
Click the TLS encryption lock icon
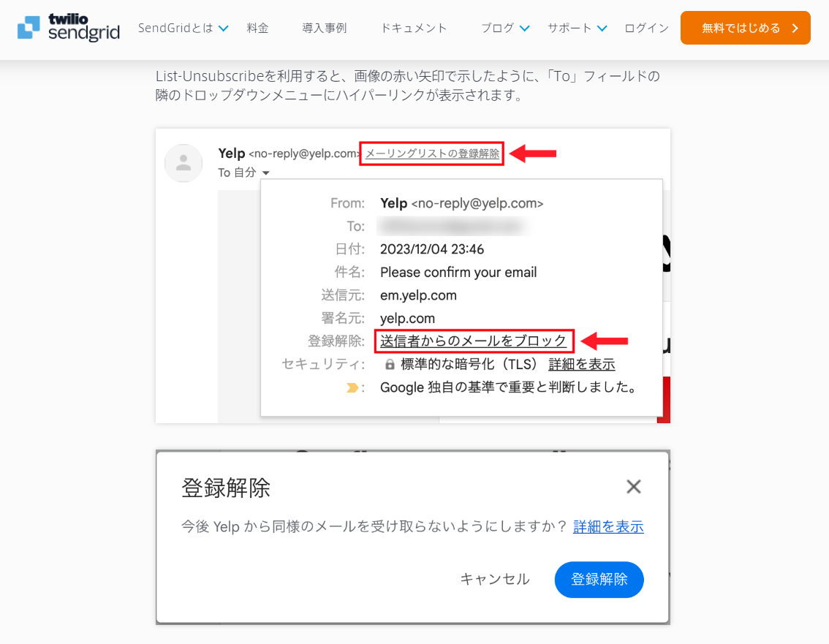[x=389, y=364]
